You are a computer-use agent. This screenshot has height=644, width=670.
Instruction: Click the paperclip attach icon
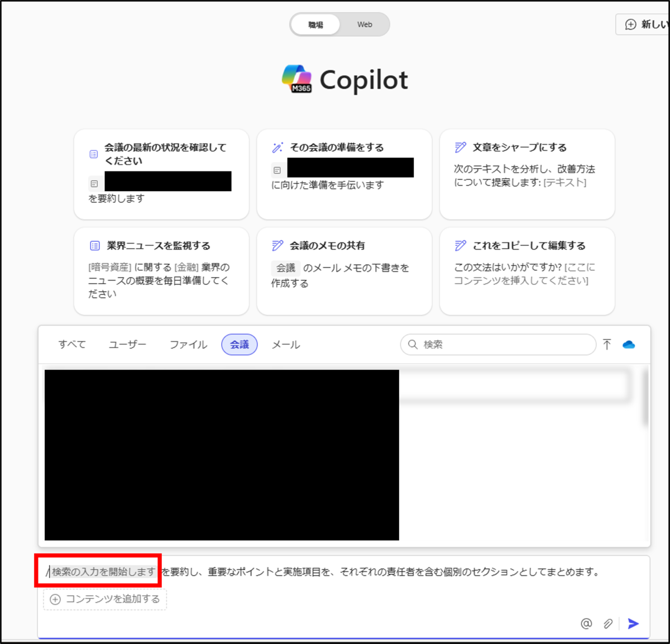tap(608, 623)
